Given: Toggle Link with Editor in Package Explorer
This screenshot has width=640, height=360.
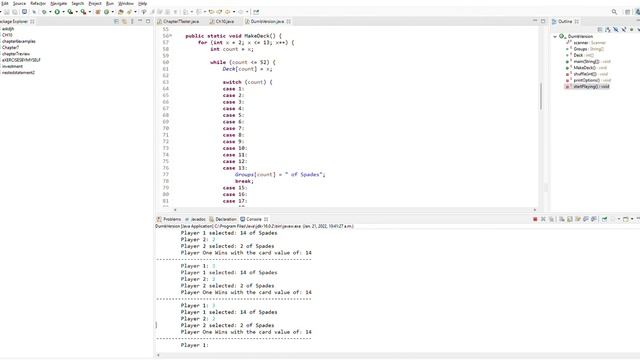Looking at the screenshot, I should point(124,21).
